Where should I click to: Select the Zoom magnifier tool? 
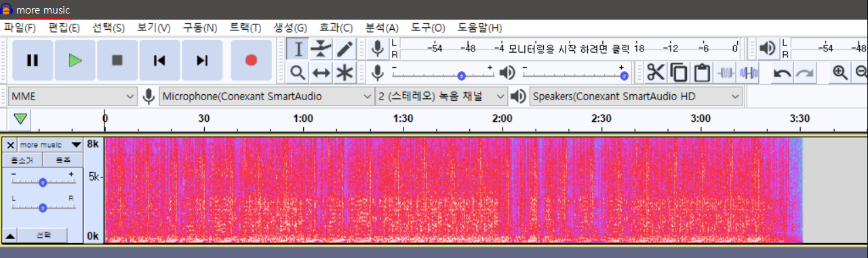(x=298, y=72)
